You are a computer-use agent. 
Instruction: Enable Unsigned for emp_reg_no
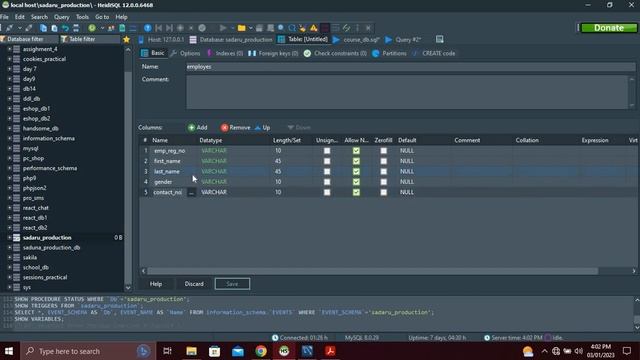[327, 151]
